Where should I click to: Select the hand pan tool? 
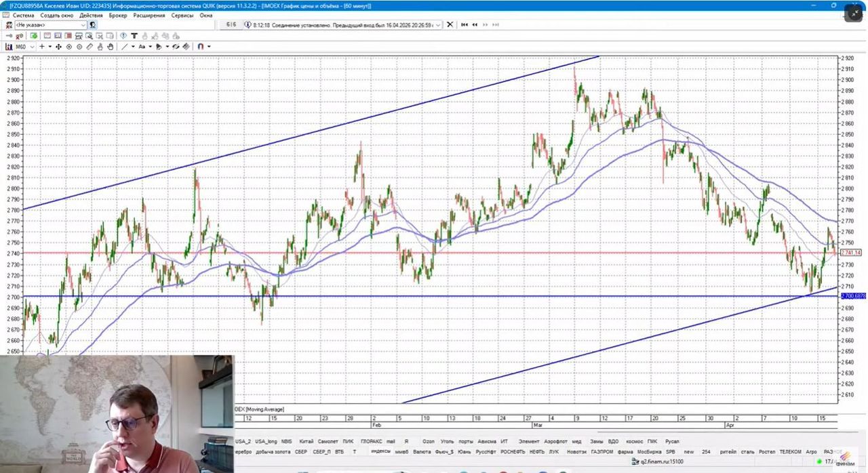[x=111, y=47]
